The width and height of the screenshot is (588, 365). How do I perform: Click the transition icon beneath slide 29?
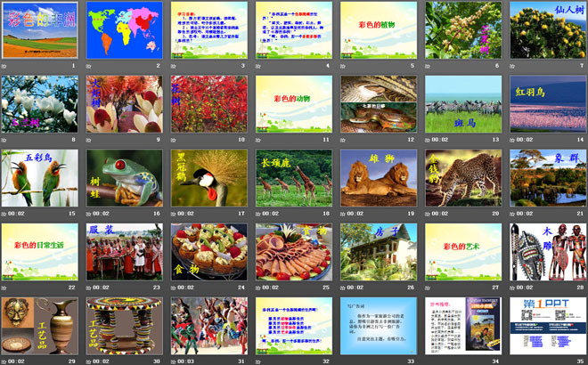[4, 361]
